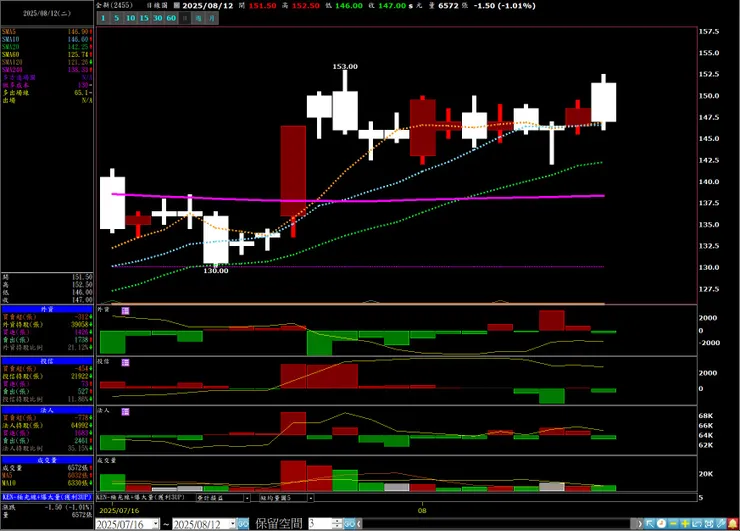Select the drawing pen tool icon
Image resolution: width=740 pixels, height=531 pixels.
(721, 523)
